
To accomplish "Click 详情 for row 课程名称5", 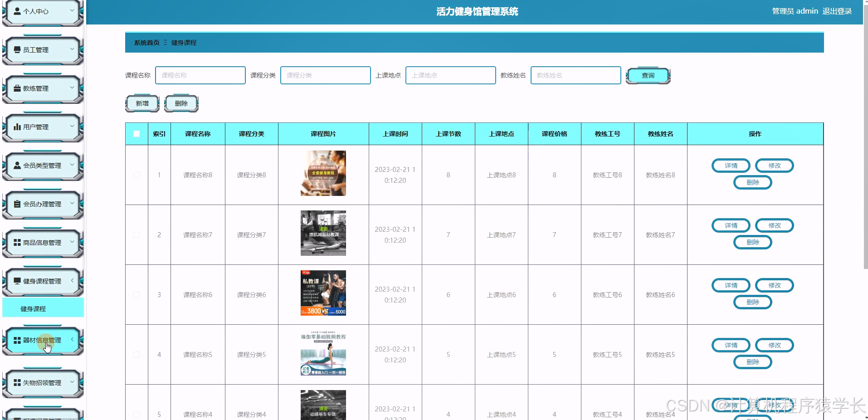I will point(731,345).
